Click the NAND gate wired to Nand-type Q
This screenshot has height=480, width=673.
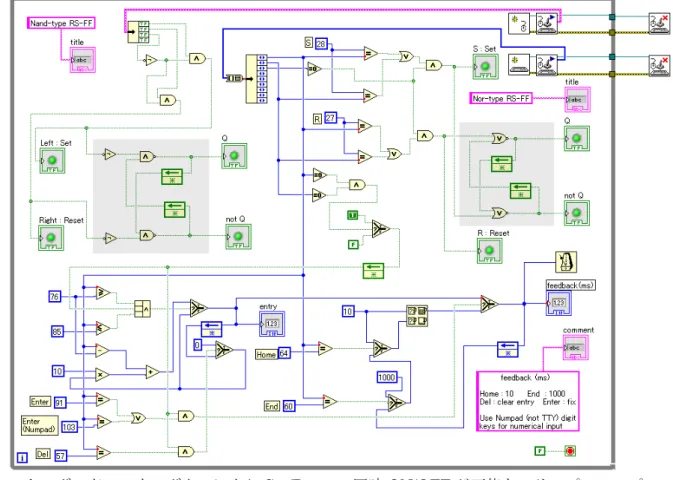(x=147, y=157)
